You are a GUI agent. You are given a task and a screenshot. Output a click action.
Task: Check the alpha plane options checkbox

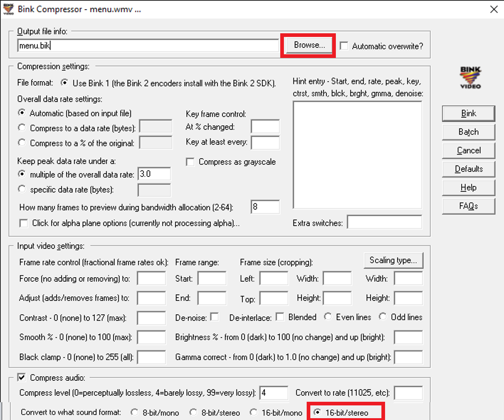coord(23,223)
